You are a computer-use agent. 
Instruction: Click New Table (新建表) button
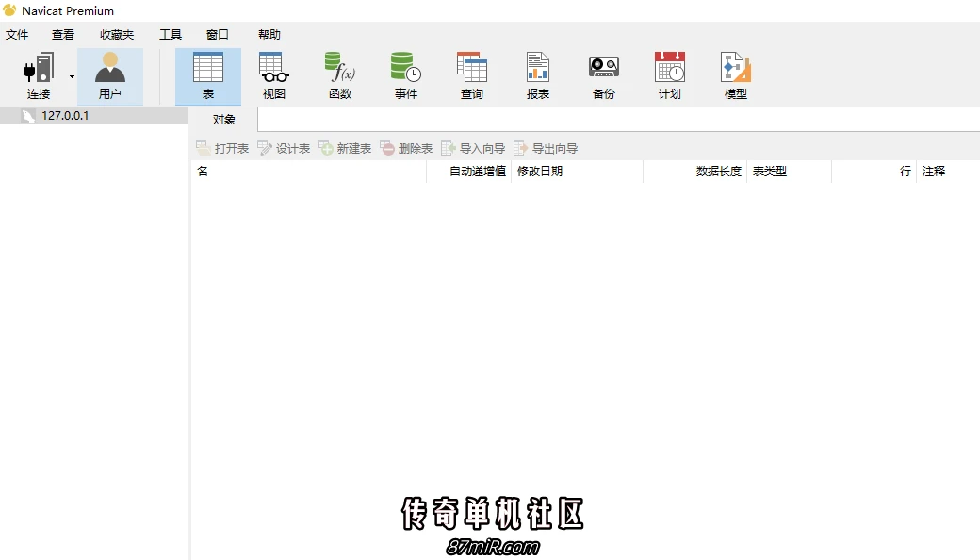tap(345, 148)
